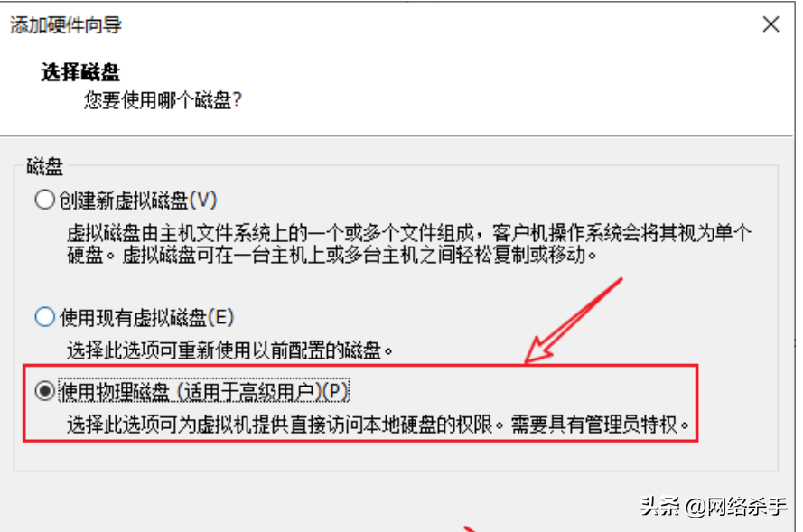Image resolution: width=803 pixels, height=532 pixels.
Task: Click the 添加硬件向导 window title
Action: pyautogui.click(x=66, y=24)
